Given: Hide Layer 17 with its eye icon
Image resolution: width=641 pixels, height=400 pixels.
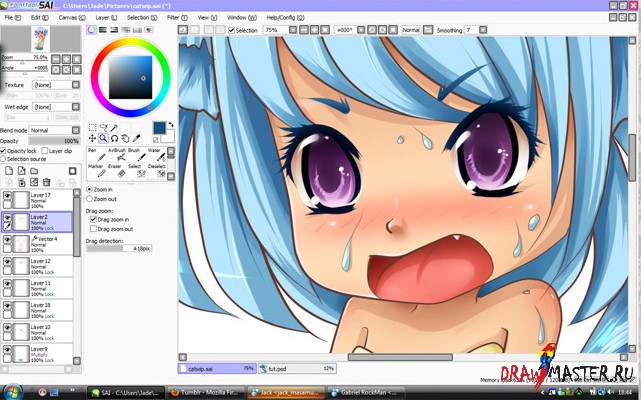Looking at the screenshot, I should click(7, 196).
